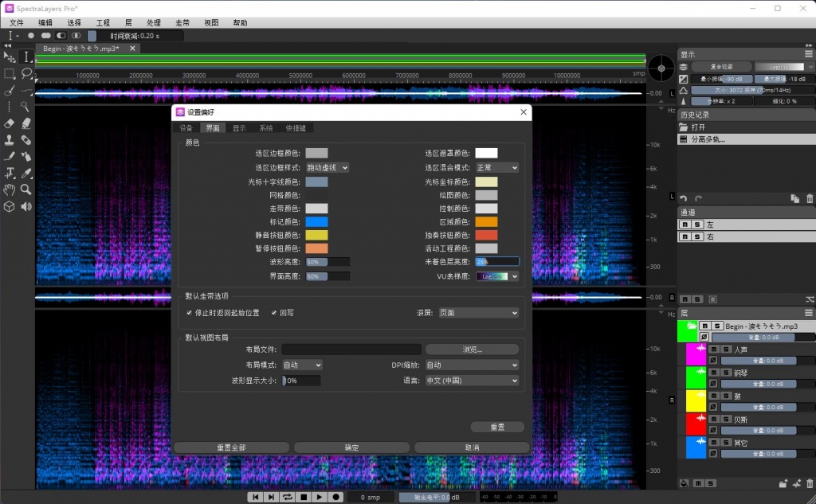
Task: Open the 选区边框样式 dropdown
Action: (327, 168)
